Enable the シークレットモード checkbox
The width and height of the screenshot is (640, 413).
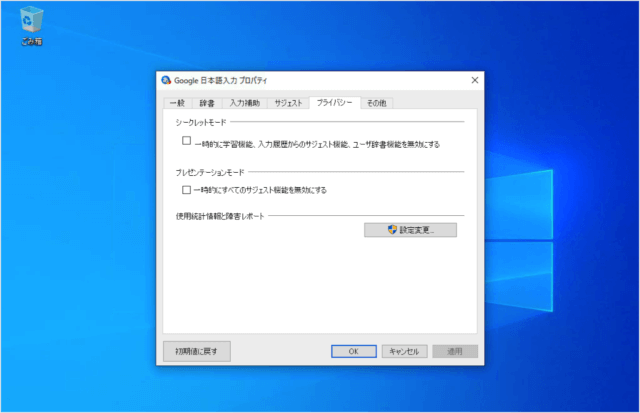pyautogui.click(x=187, y=141)
